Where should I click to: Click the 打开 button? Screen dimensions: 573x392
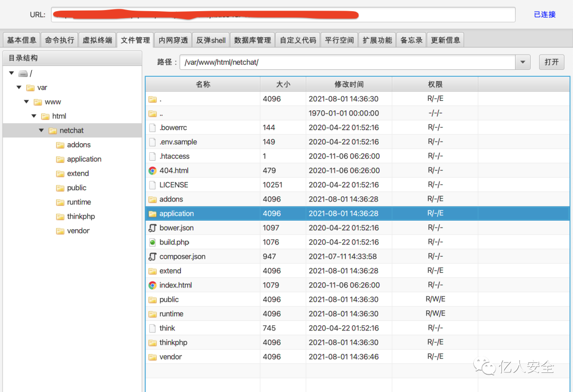[551, 62]
